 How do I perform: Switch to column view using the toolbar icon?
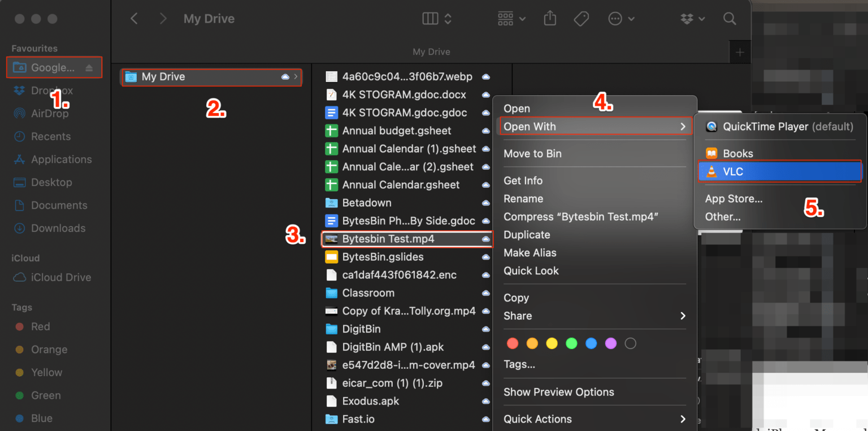(x=431, y=19)
